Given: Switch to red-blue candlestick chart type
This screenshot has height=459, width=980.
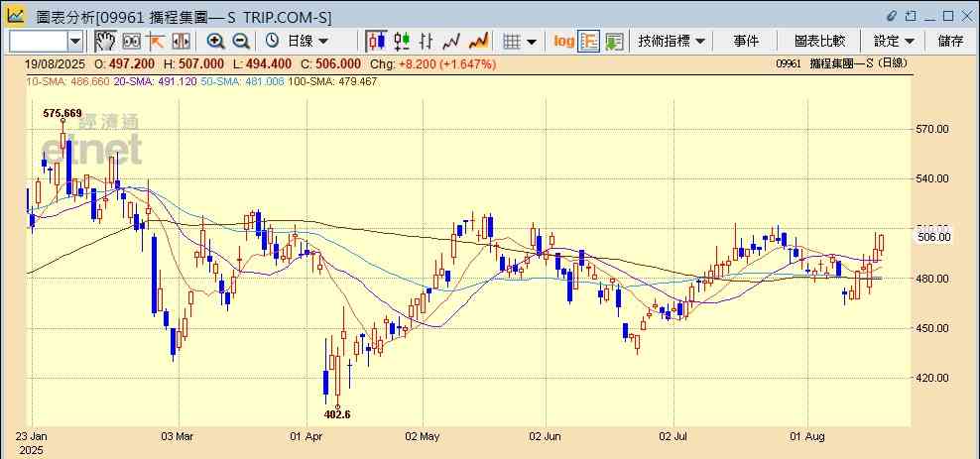Looking at the screenshot, I should click(376, 42).
